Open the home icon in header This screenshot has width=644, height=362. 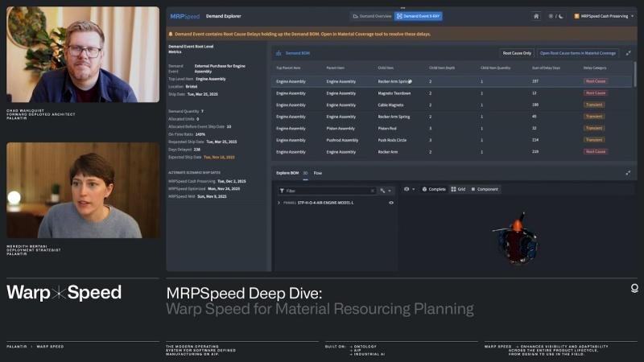pos(536,16)
